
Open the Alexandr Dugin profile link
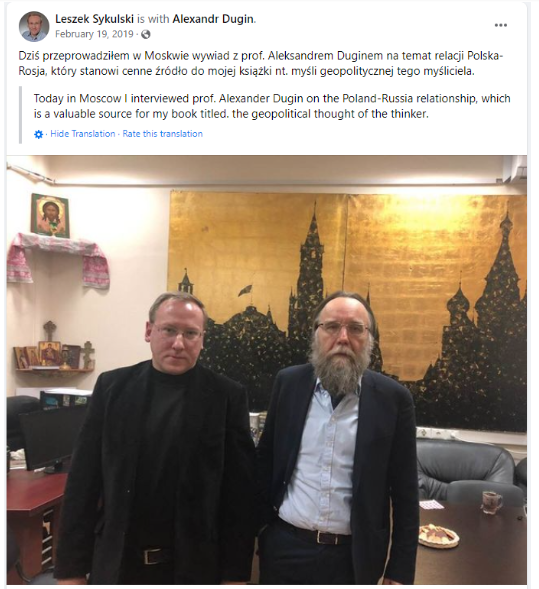point(213,19)
